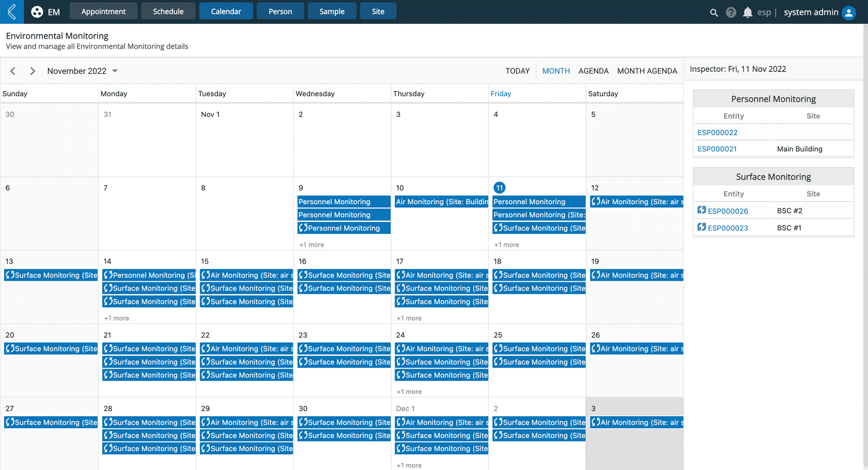Image resolution: width=868 pixels, height=470 pixels.
Task: Expand '+1 more' events on November 9
Action: pos(312,245)
